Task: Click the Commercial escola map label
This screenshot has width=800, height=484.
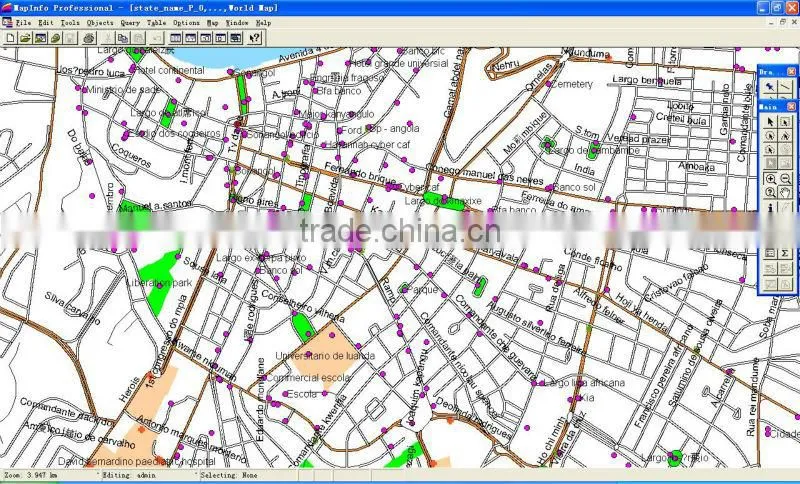Action: pyautogui.click(x=308, y=378)
